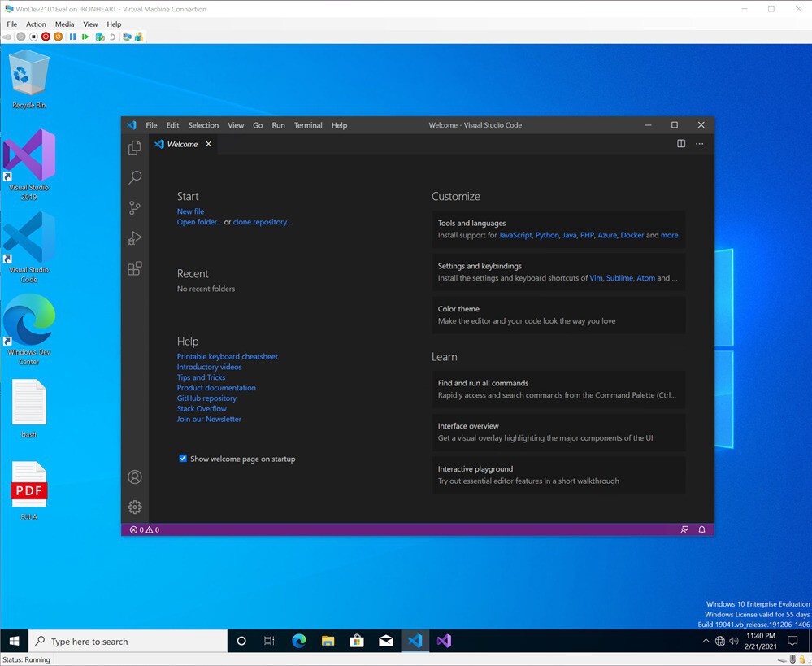Open the Manage gear icon

pos(135,507)
